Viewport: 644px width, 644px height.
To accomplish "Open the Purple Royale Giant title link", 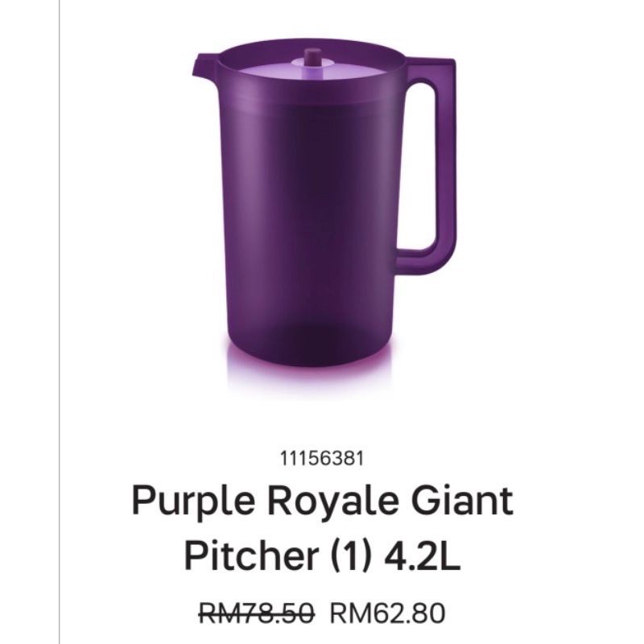I will point(323,501).
